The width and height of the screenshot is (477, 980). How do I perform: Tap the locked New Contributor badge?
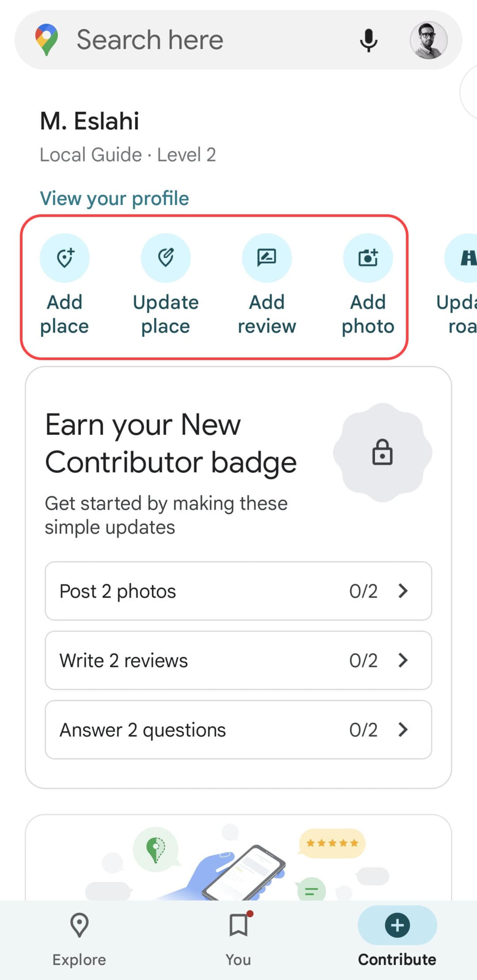[382, 452]
